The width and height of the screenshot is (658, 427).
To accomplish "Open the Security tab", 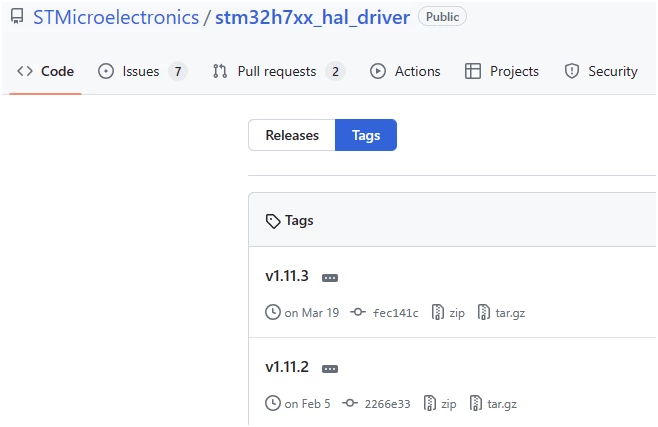I will pyautogui.click(x=601, y=71).
